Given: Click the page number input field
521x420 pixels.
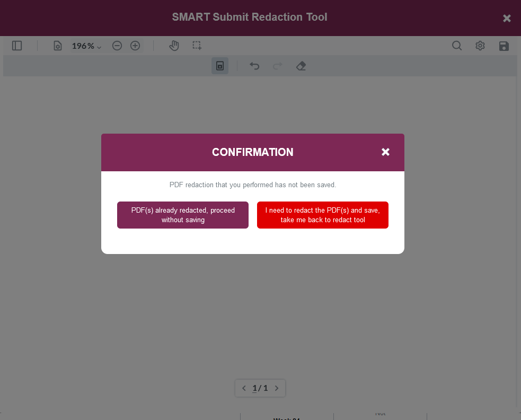Looking at the screenshot, I should (255, 388).
